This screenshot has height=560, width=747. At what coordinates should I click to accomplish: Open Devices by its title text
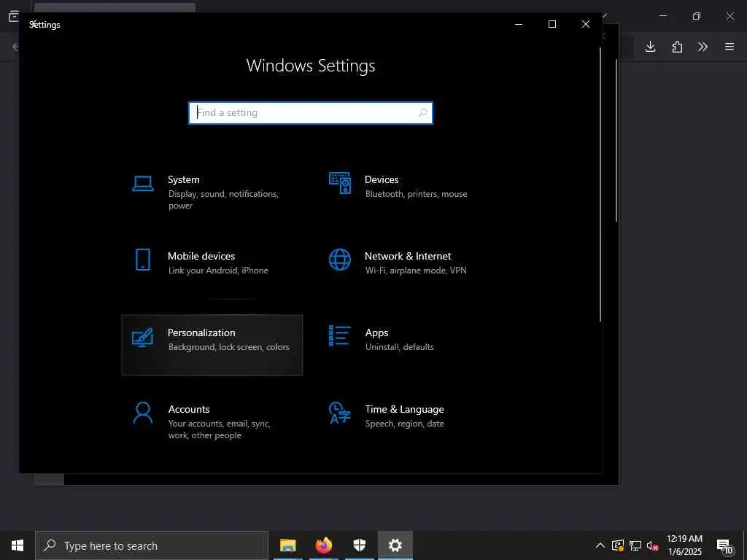pyautogui.click(x=382, y=179)
